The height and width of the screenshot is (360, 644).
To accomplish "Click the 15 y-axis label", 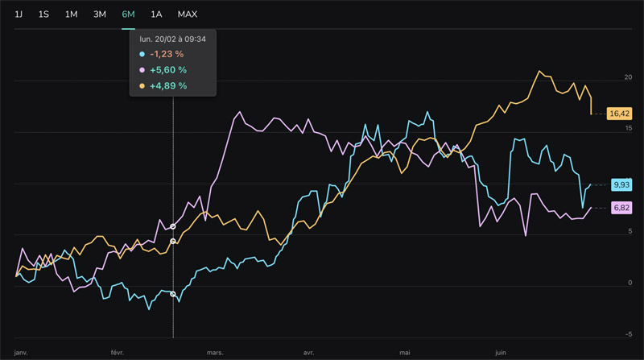I will [629, 128].
